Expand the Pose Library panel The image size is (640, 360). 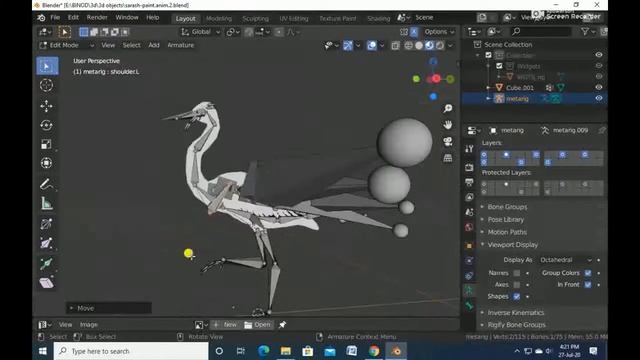[505, 220]
